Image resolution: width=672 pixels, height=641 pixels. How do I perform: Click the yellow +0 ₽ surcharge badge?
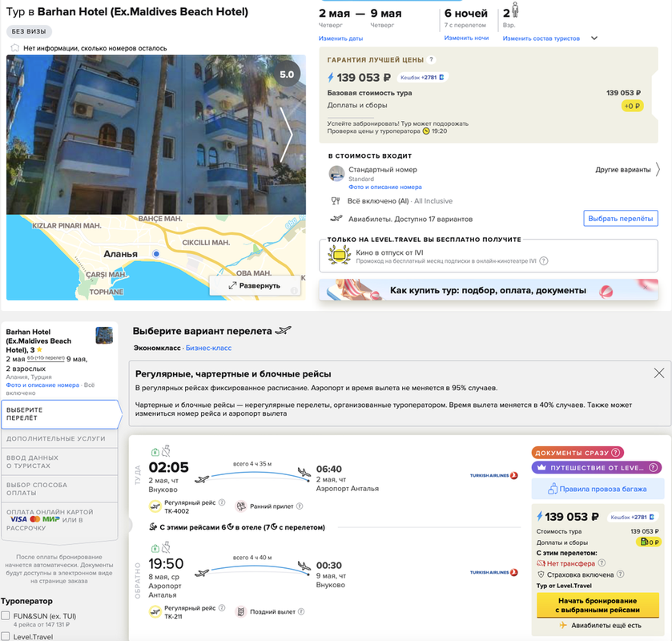(x=632, y=106)
